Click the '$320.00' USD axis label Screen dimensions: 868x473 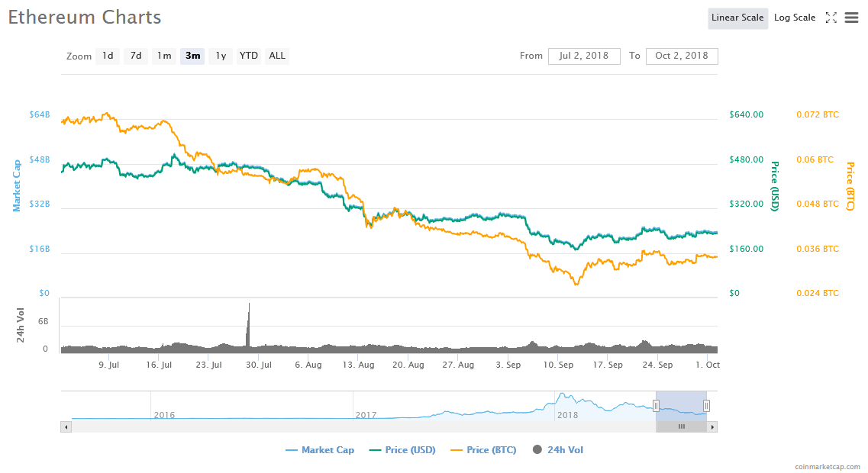pos(746,204)
